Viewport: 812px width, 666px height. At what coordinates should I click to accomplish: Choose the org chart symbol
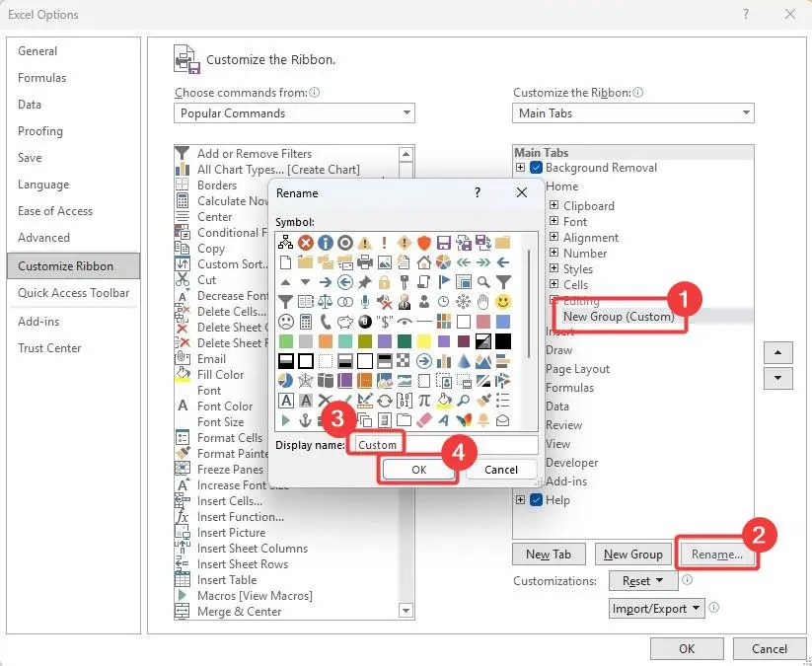[285, 243]
